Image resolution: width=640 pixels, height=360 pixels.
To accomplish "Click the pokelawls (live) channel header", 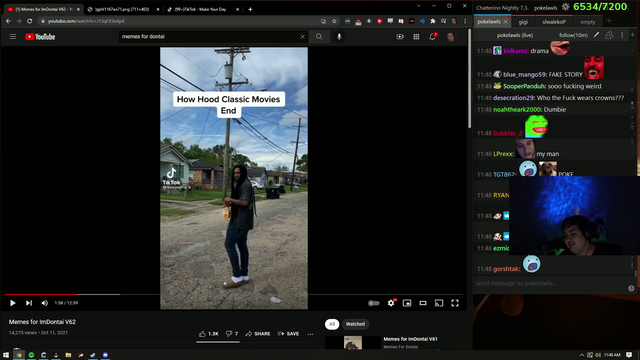I will tap(515, 36).
